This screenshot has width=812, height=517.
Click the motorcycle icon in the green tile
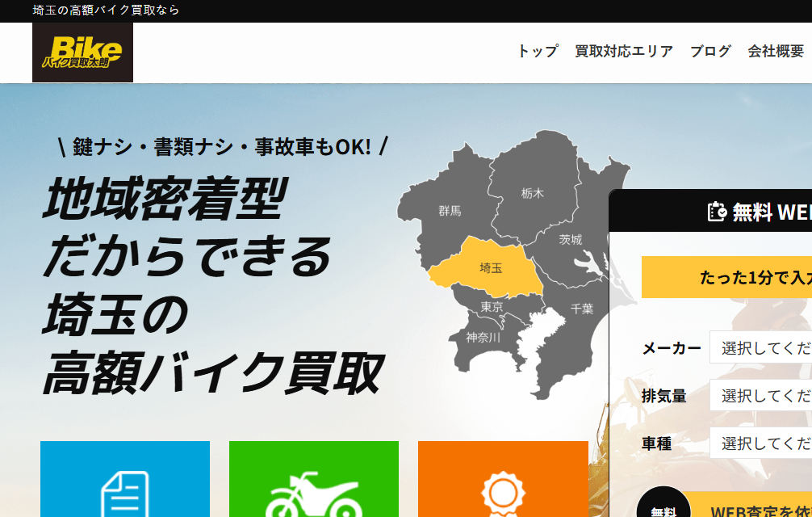pos(313,494)
